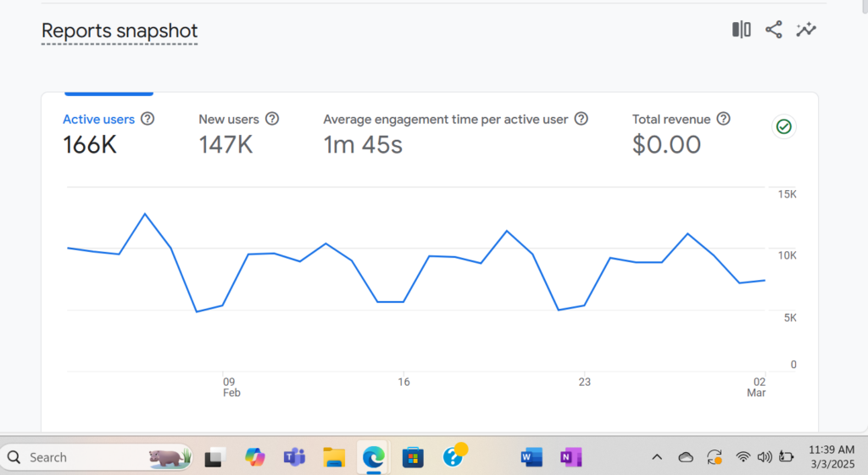Viewport: 868px width, 475px height.
Task: Open File Explorer from the taskbar
Action: (x=334, y=457)
